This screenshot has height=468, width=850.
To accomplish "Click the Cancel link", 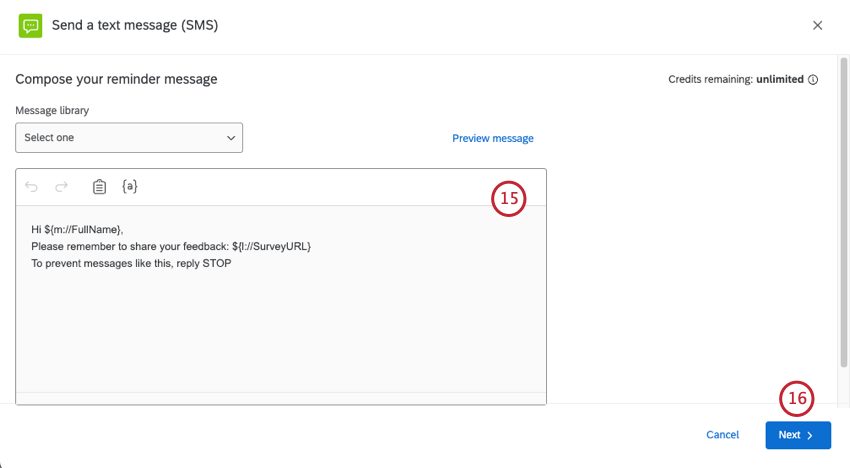I will (722, 435).
